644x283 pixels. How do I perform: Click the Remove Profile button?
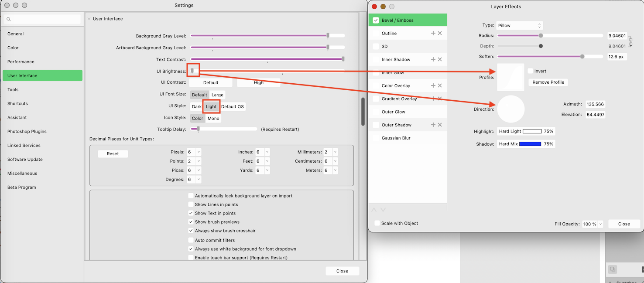548,82
